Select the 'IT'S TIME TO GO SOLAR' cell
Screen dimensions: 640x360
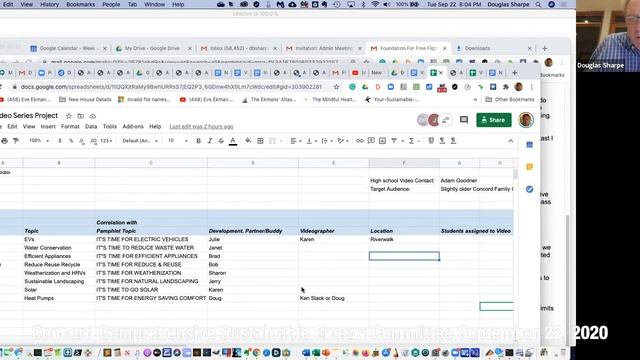[x=151, y=290]
